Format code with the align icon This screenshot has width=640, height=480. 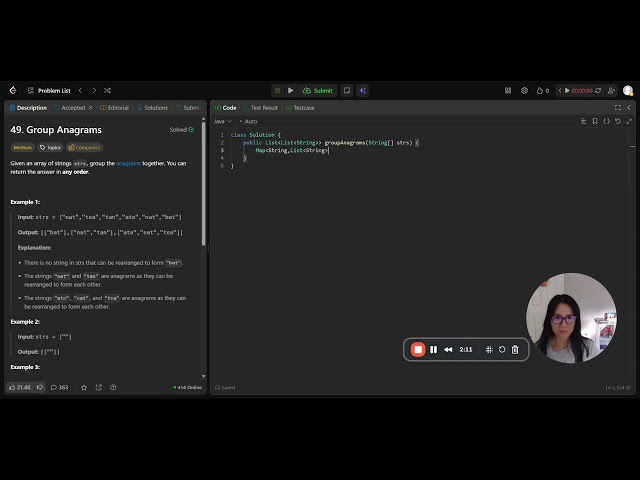pos(583,121)
